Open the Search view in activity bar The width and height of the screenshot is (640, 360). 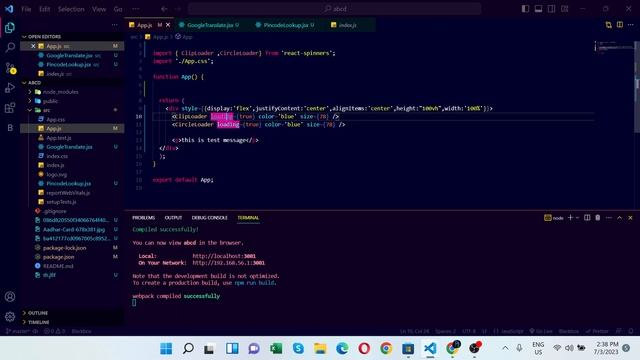(x=10, y=47)
